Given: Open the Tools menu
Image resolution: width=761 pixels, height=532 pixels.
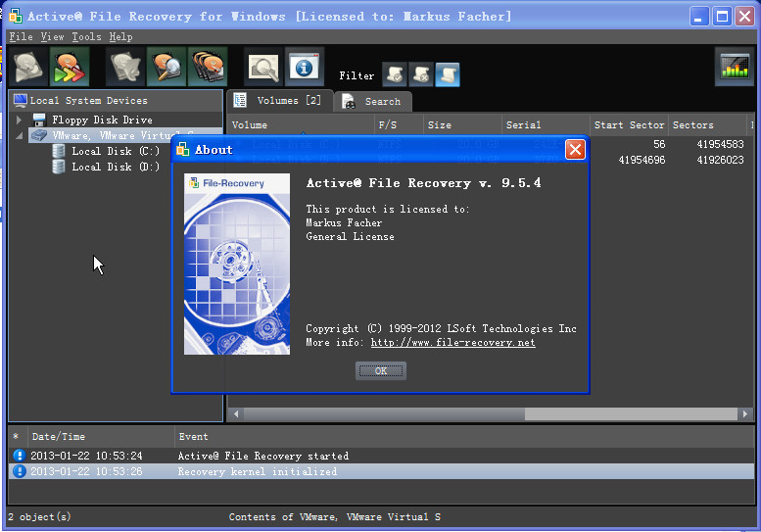Looking at the screenshot, I should (x=86, y=37).
